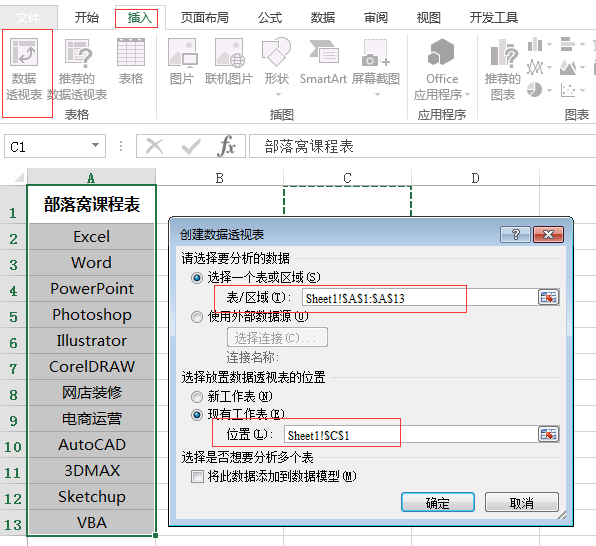The width and height of the screenshot is (596, 546).
Task: Insert a pie chart
Action: [534, 90]
